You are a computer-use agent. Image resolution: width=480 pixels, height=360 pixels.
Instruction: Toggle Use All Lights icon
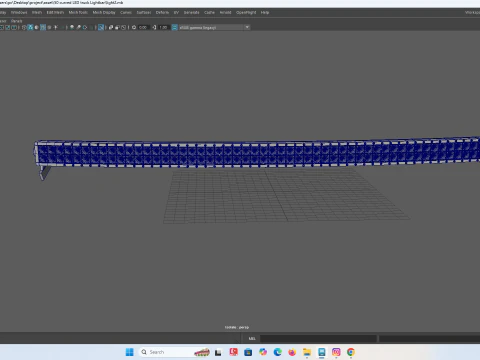click(56, 27)
